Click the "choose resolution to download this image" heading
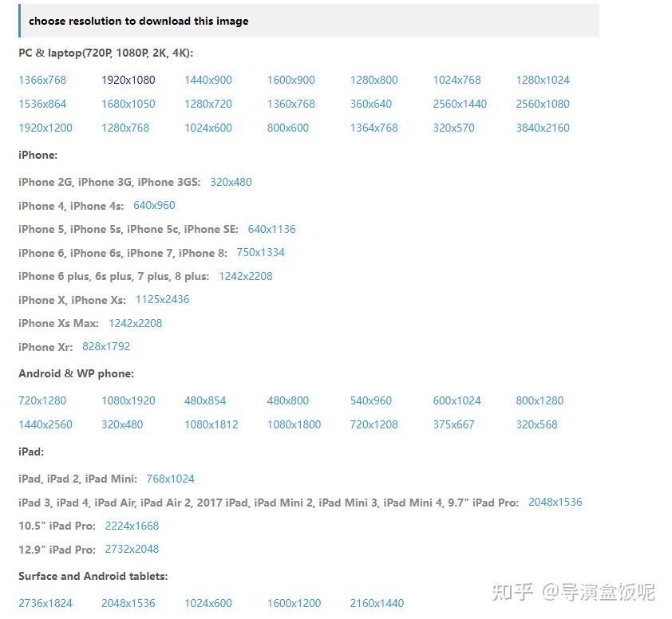This screenshot has height=619, width=672. 138,21
